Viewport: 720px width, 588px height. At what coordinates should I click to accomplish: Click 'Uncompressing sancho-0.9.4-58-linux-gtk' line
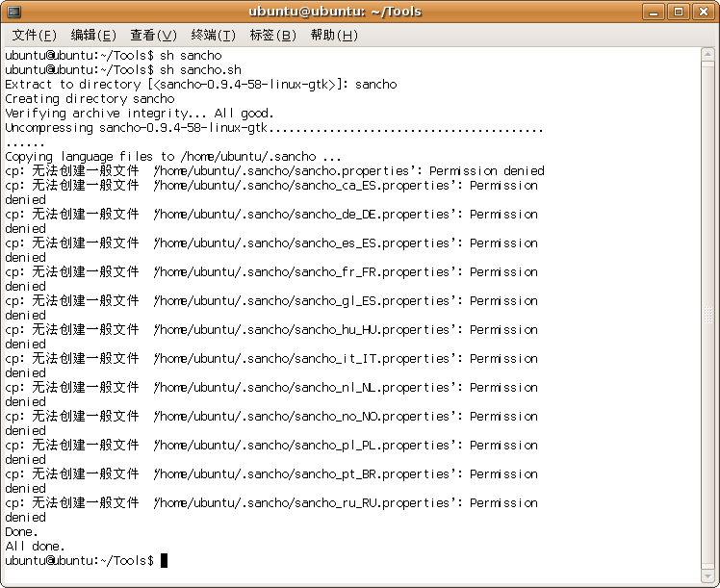click(274, 128)
